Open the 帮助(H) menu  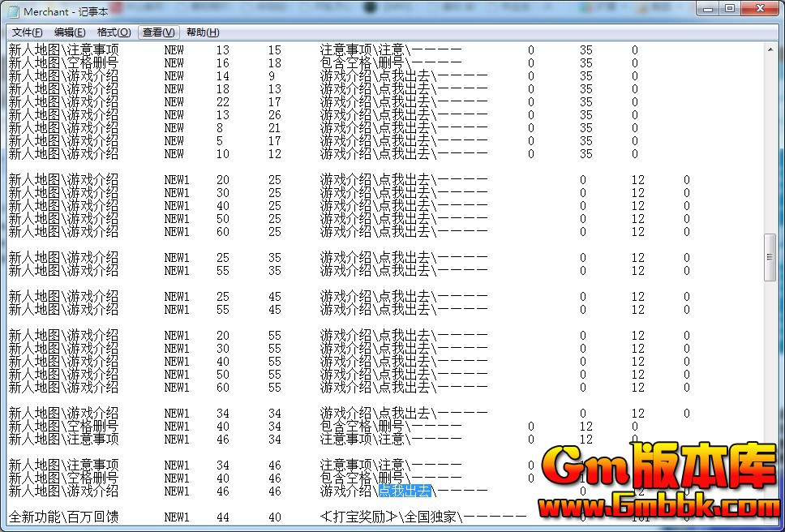[x=203, y=32]
